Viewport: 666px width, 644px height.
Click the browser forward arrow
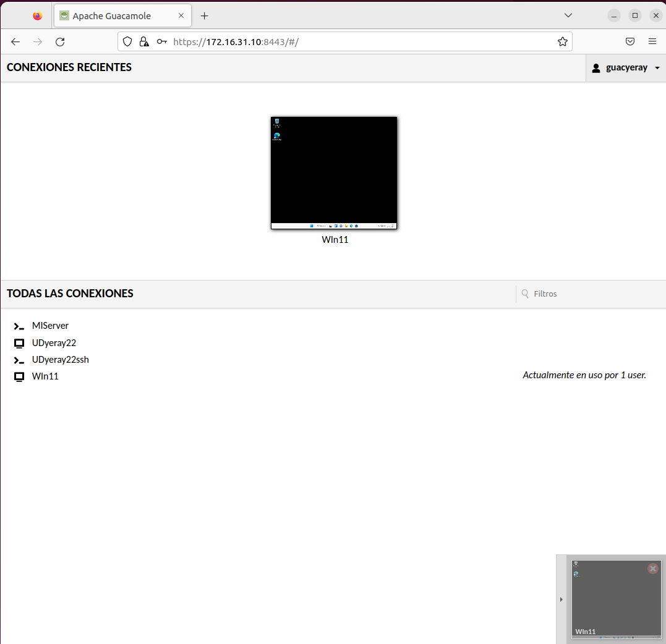click(38, 41)
